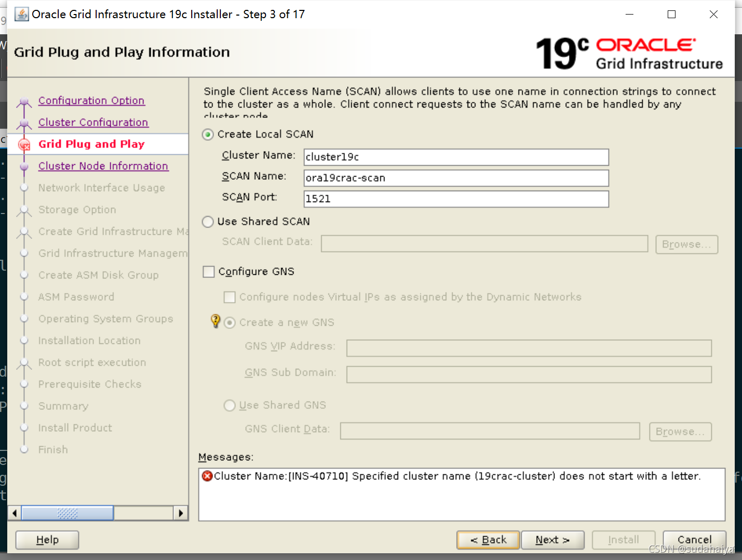Click the GNS VIP Address field
This screenshot has width=742, height=560.
click(x=529, y=348)
